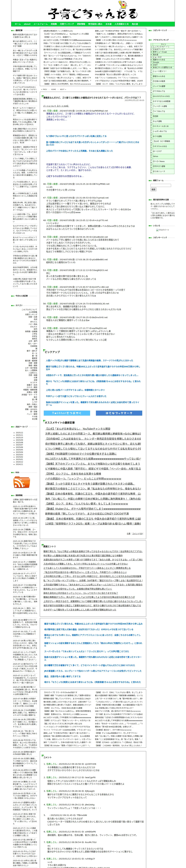Image resolution: width=186 pixels, height=868 pixels.
Task: Open the 2025/05 monthly archive
Action: pos(19,450)
